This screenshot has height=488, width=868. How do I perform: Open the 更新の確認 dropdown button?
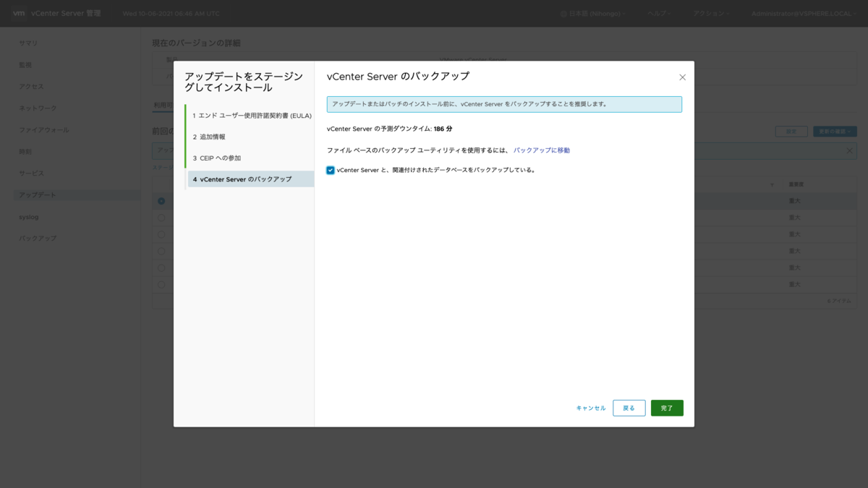point(835,132)
